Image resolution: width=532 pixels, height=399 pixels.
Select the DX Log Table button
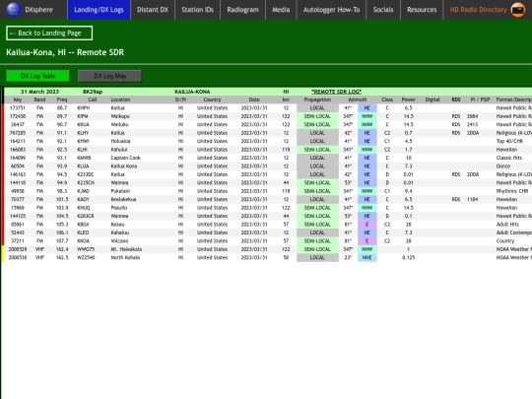click(x=37, y=76)
